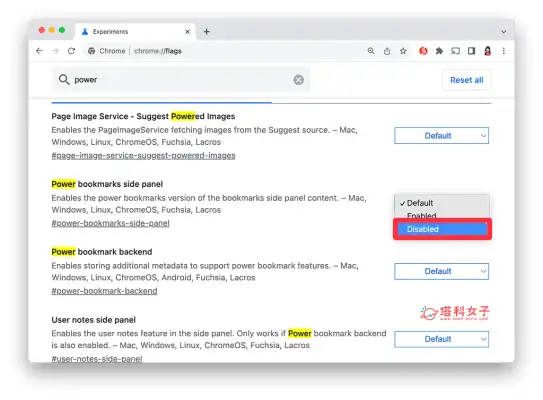Toggle the side panel icon
The image size is (543, 400).
click(x=471, y=51)
